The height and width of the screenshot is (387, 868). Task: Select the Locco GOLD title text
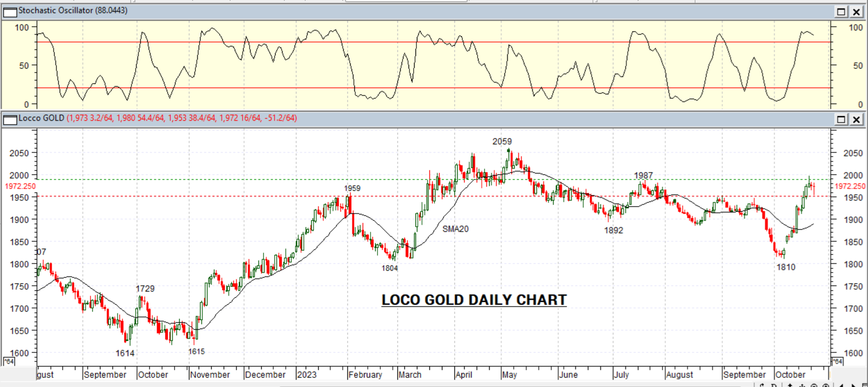[41, 118]
